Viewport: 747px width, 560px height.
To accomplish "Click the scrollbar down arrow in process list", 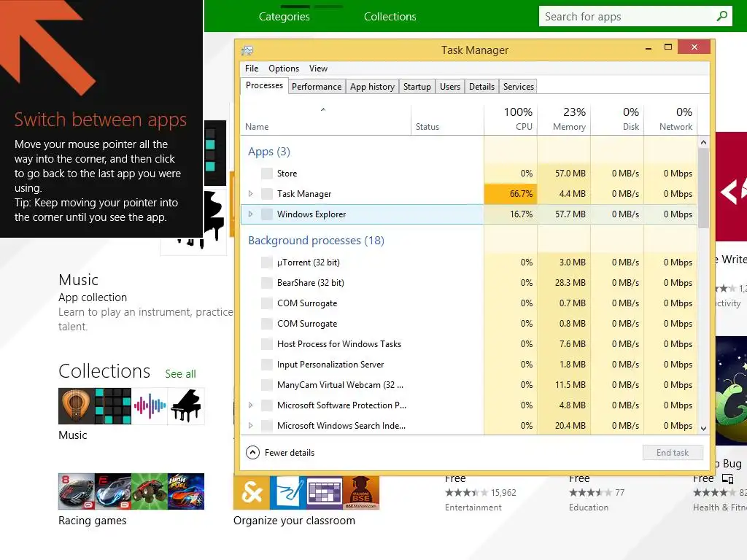I will (703, 428).
